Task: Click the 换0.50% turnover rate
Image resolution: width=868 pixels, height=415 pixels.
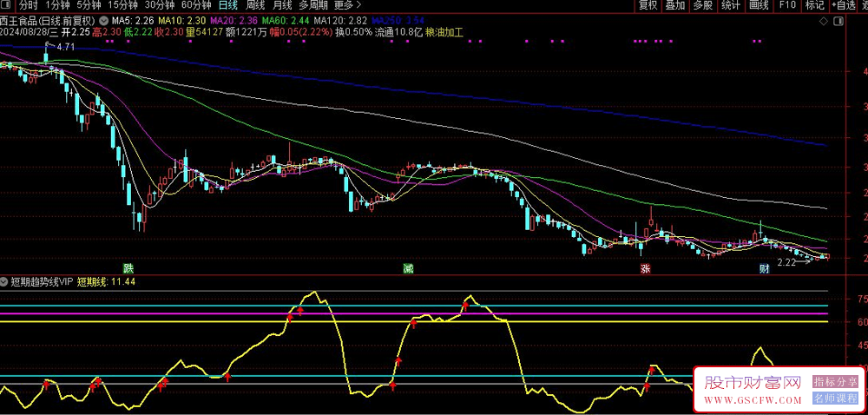Action: tap(354, 32)
